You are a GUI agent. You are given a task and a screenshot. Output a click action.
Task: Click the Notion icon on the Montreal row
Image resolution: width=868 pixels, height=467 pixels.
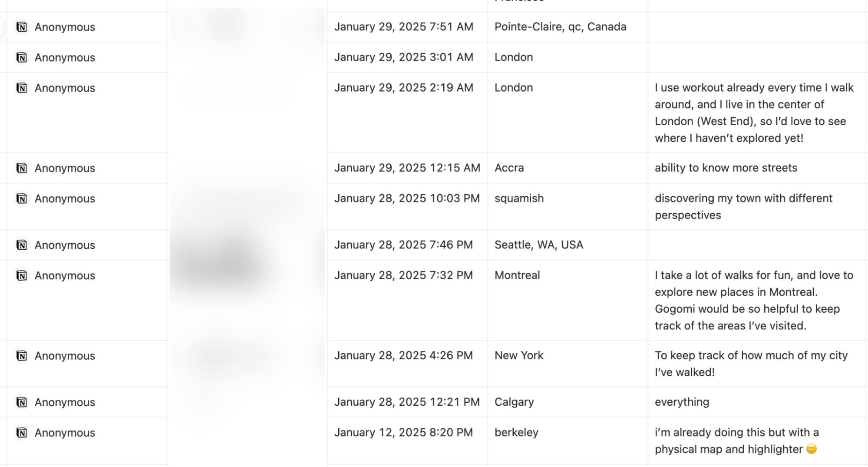click(21, 275)
